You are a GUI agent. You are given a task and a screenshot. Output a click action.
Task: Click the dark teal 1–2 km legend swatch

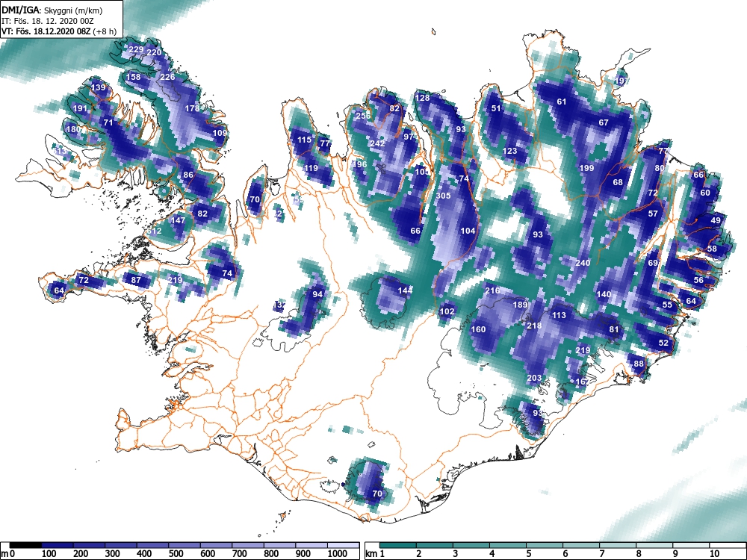[x=398, y=545]
